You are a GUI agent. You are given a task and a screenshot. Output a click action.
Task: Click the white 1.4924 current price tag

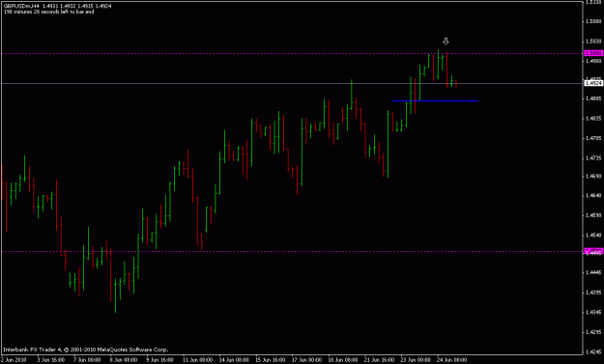(593, 83)
